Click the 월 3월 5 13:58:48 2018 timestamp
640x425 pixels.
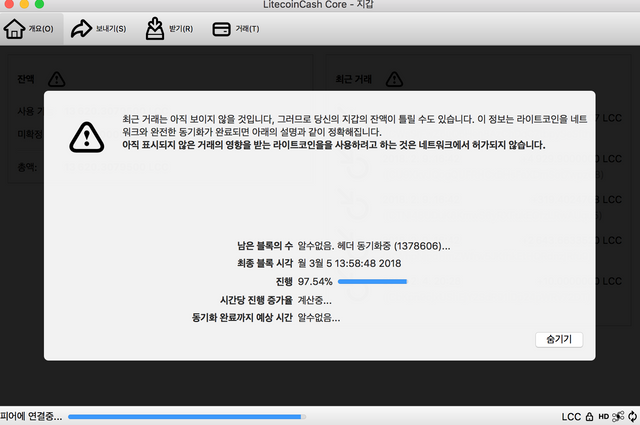point(349,263)
